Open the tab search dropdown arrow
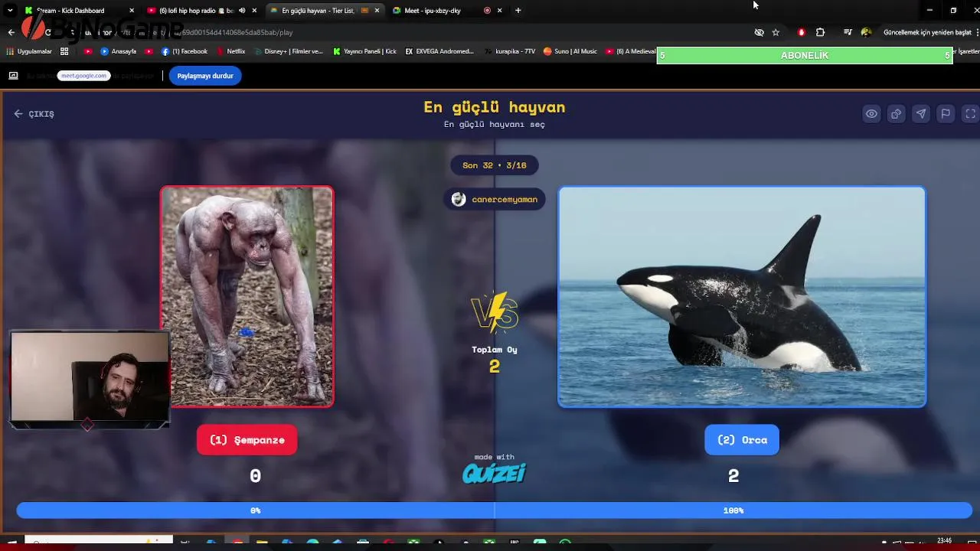The image size is (980, 551). pyautogui.click(x=10, y=11)
